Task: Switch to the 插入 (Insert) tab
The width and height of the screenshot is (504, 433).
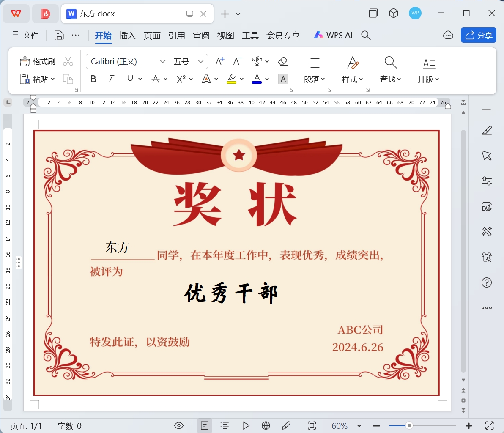Action: tap(127, 36)
